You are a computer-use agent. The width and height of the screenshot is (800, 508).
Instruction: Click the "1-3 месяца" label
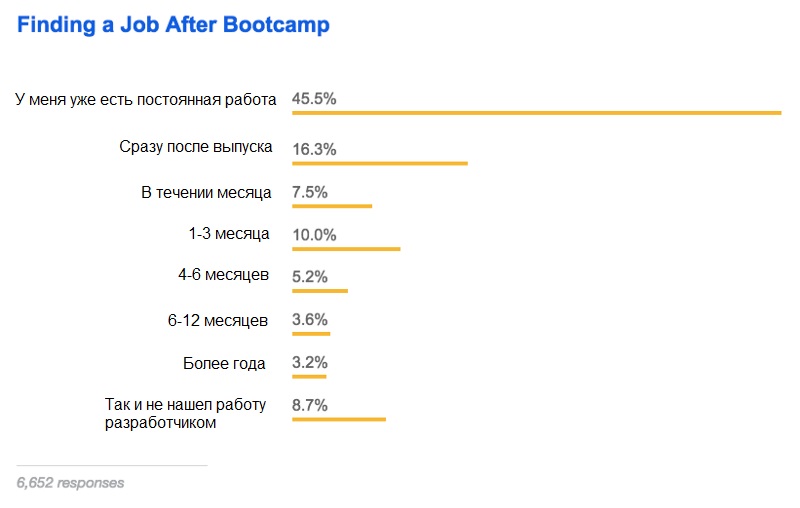229,234
